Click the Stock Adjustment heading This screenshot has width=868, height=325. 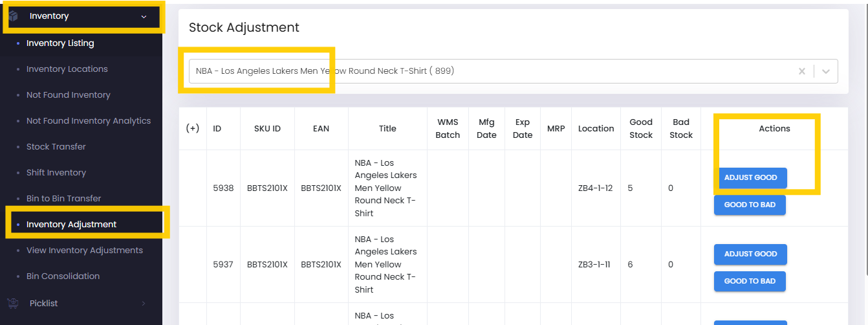coord(244,28)
